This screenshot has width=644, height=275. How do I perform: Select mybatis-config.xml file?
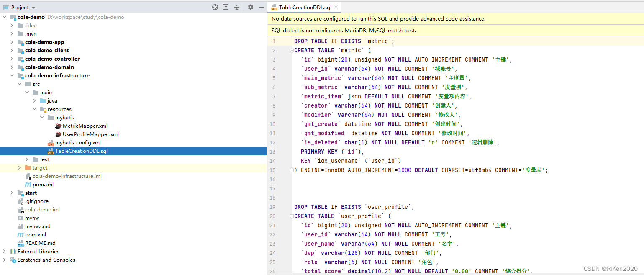(x=78, y=143)
